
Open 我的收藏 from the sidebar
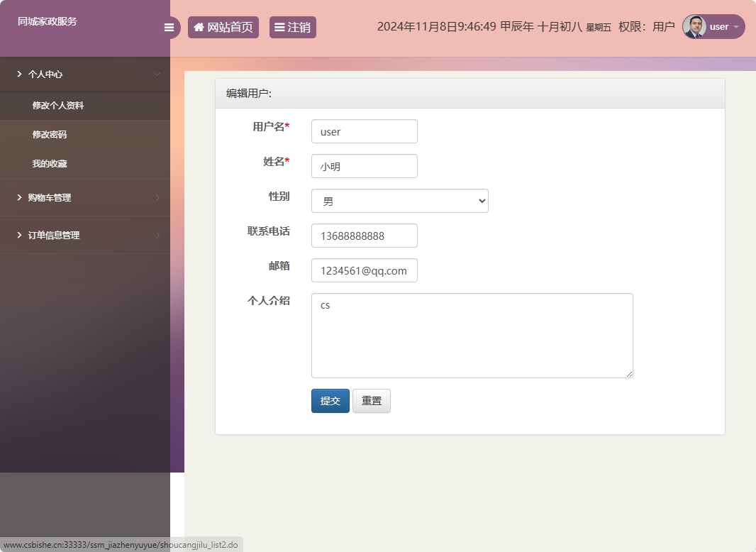point(50,163)
